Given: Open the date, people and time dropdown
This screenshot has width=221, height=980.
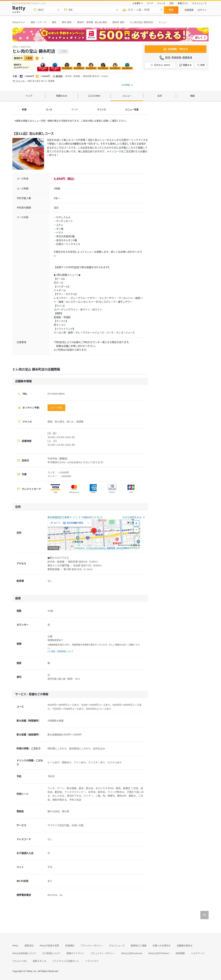Looking at the screenshot, I should click(142, 10).
